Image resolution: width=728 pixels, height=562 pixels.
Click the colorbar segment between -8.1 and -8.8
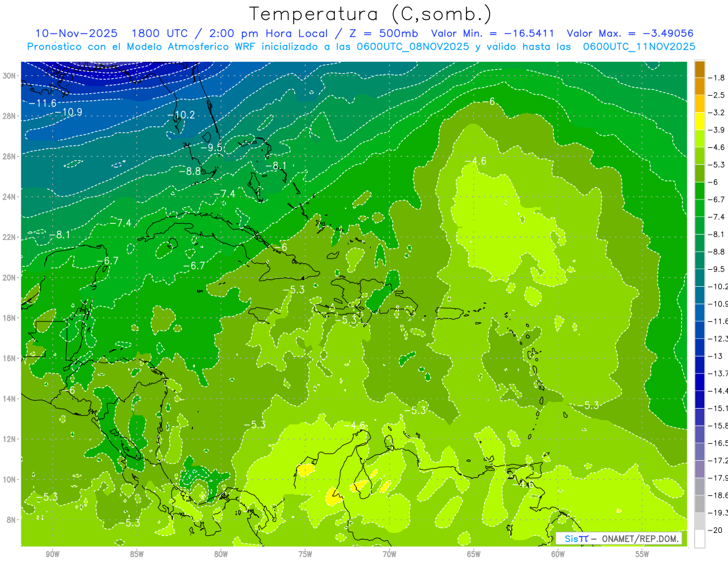coord(699,243)
